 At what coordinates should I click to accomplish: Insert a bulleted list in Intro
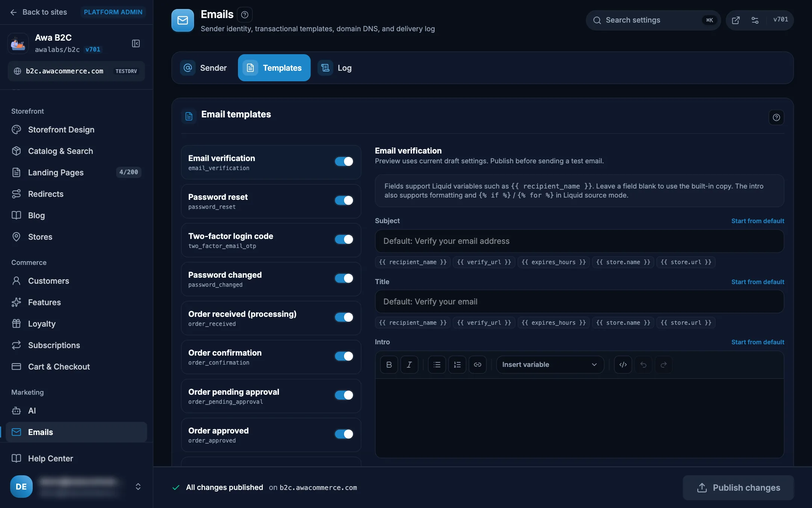point(437,365)
